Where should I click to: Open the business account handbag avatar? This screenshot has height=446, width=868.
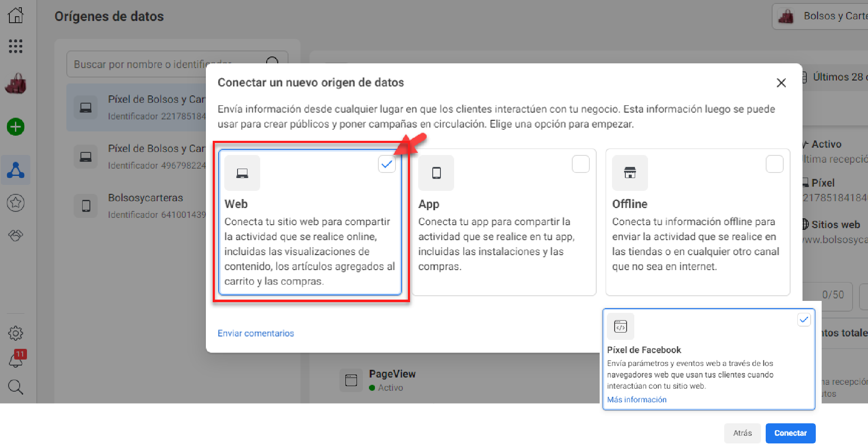(16, 83)
